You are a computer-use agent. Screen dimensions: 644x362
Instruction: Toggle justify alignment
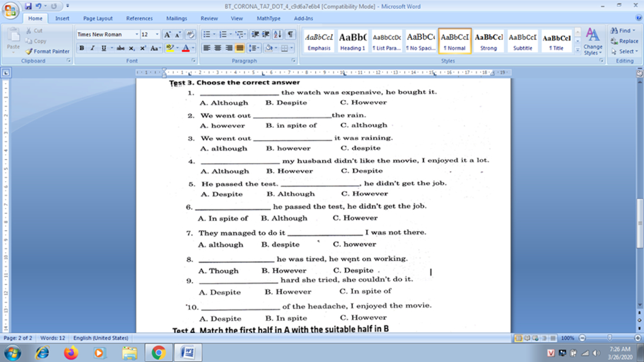(240, 48)
